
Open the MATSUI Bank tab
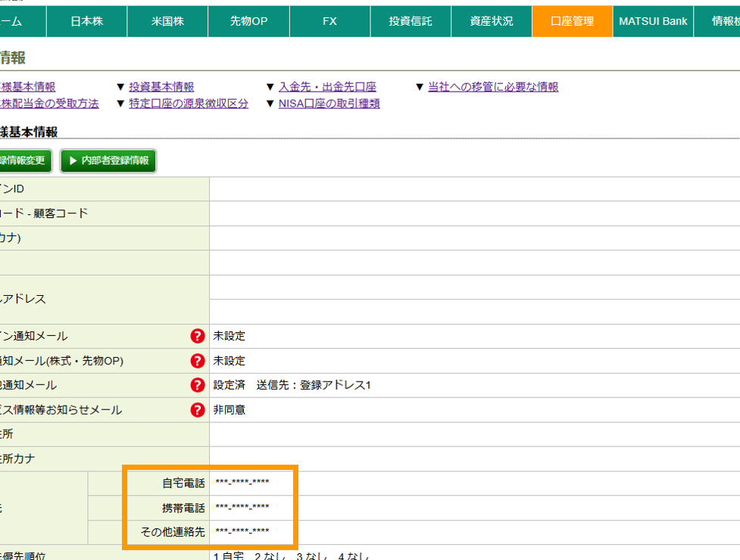coord(653,21)
